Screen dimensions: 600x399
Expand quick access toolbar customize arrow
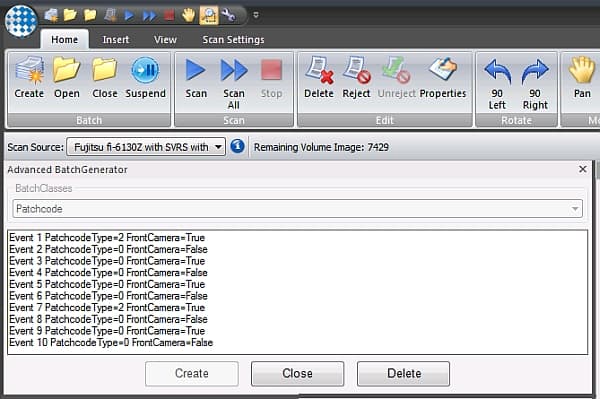(256, 15)
